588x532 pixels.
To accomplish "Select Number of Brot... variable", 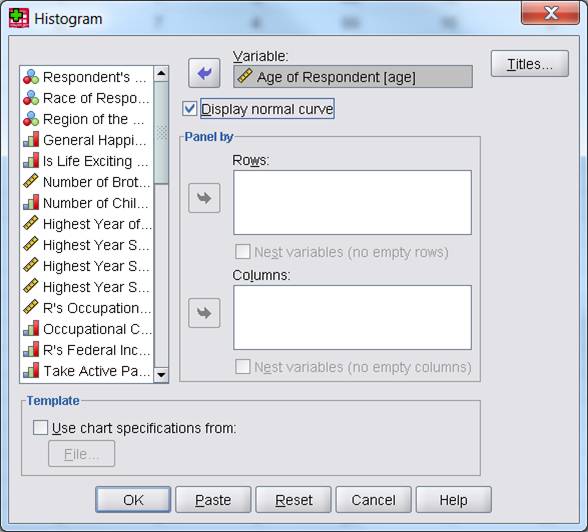I will coord(96,182).
